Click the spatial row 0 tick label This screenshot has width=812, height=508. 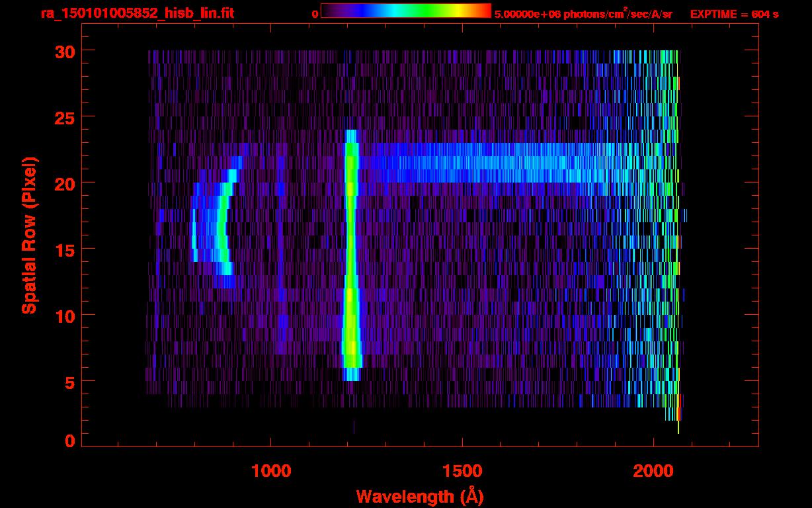70,441
